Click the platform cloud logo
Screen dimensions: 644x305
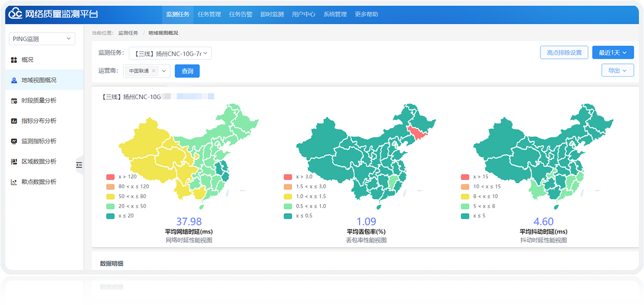[15, 14]
